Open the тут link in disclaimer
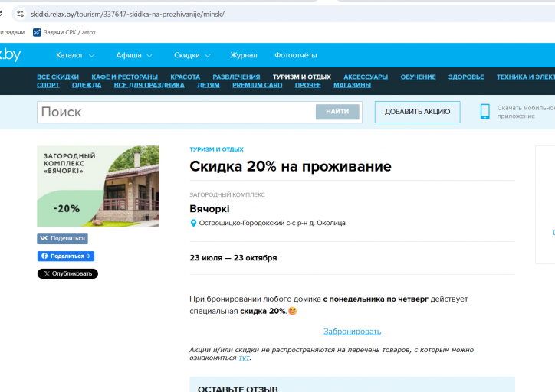The image size is (555, 392). [x=244, y=358]
